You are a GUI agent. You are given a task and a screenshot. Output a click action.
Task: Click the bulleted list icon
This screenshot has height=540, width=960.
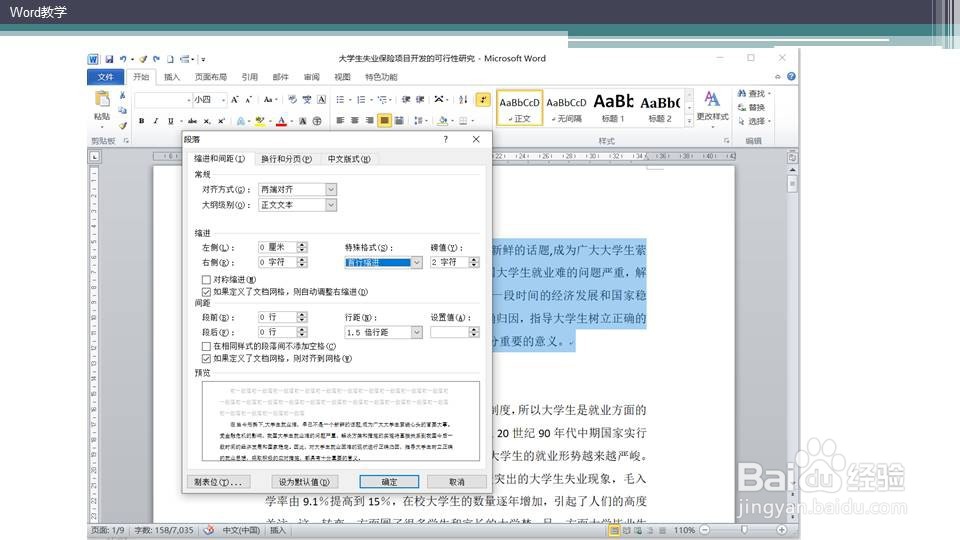click(340, 99)
